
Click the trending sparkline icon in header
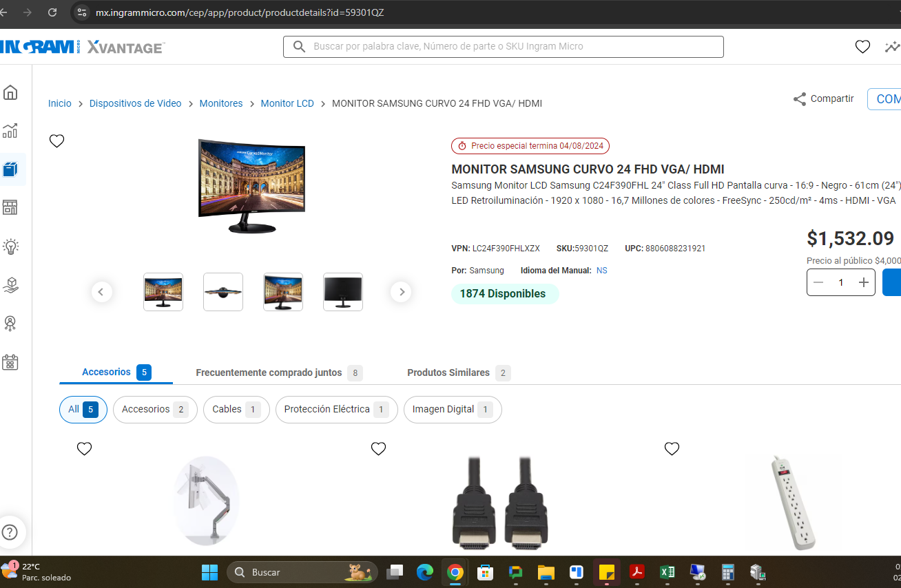click(893, 47)
